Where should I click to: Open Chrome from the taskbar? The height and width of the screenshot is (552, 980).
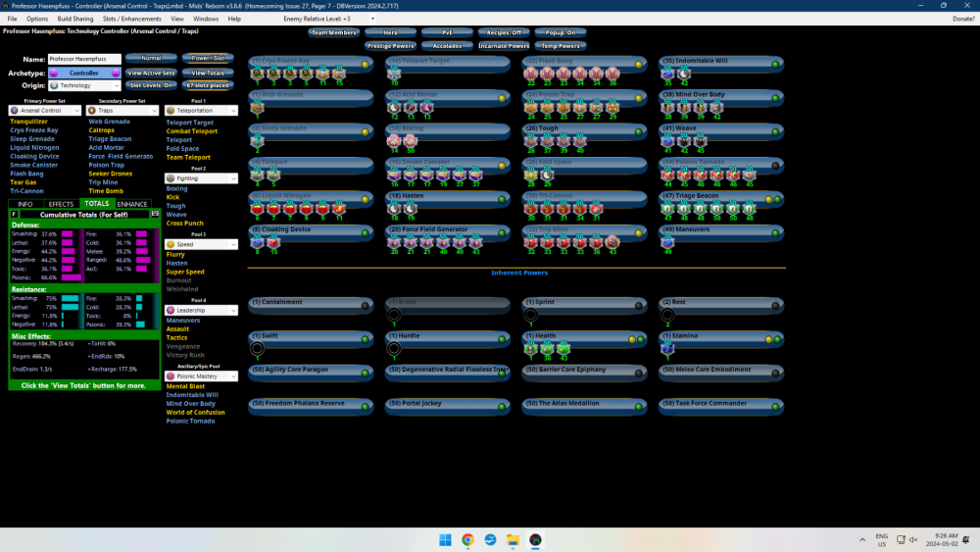467,540
